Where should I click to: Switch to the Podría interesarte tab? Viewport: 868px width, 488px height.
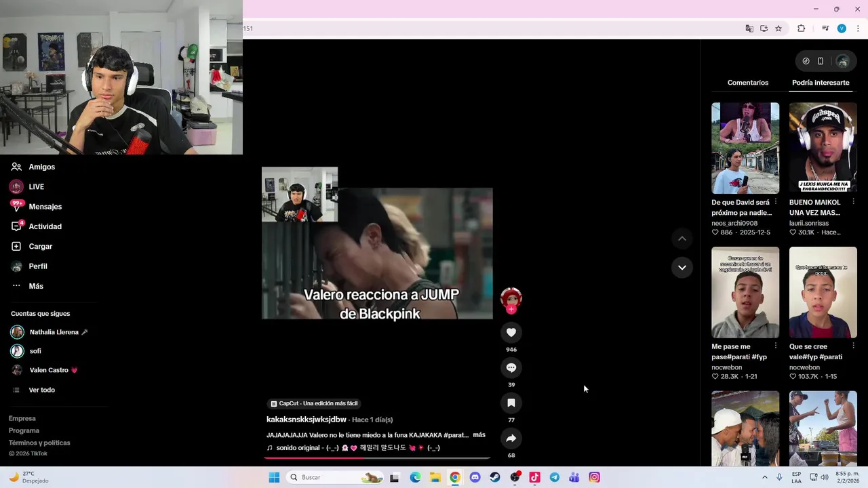821,83
